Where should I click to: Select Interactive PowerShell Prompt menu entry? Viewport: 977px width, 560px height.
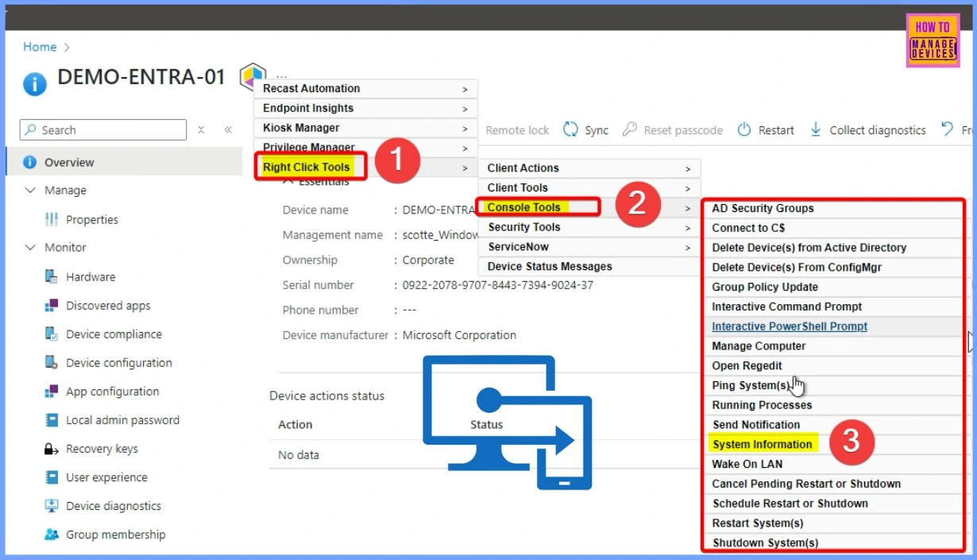coord(789,326)
